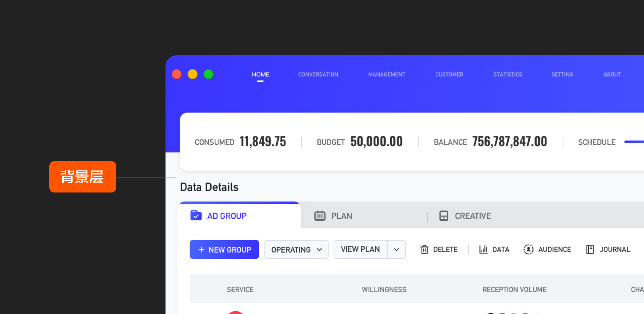Click the plus icon in New Group
The width and height of the screenshot is (644, 314).
202,250
